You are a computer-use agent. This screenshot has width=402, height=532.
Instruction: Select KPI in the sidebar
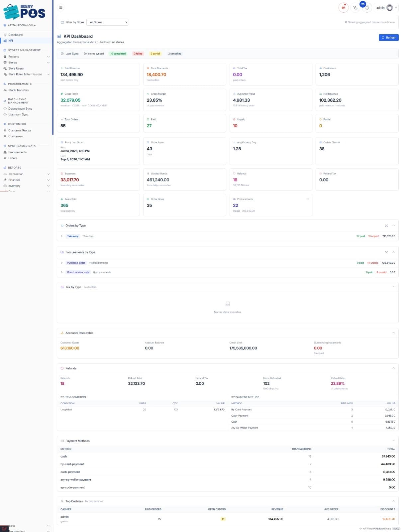tap(11, 41)
